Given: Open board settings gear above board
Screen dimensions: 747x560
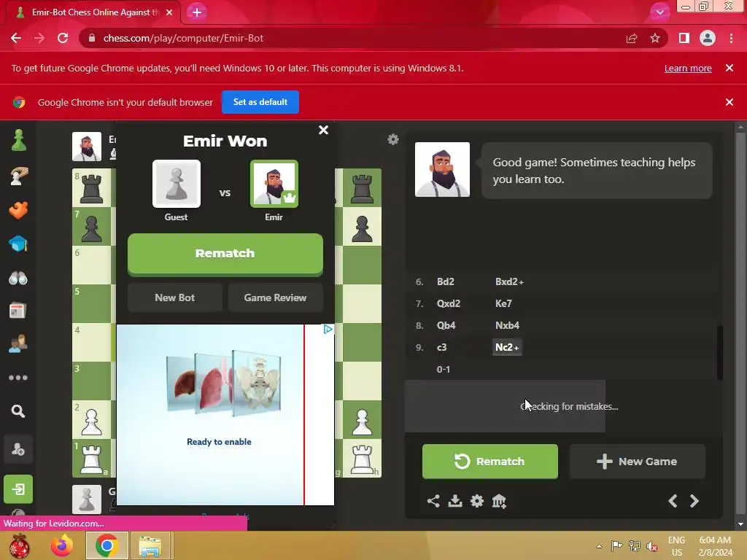Looking at the screenshot, I should 393,139.
